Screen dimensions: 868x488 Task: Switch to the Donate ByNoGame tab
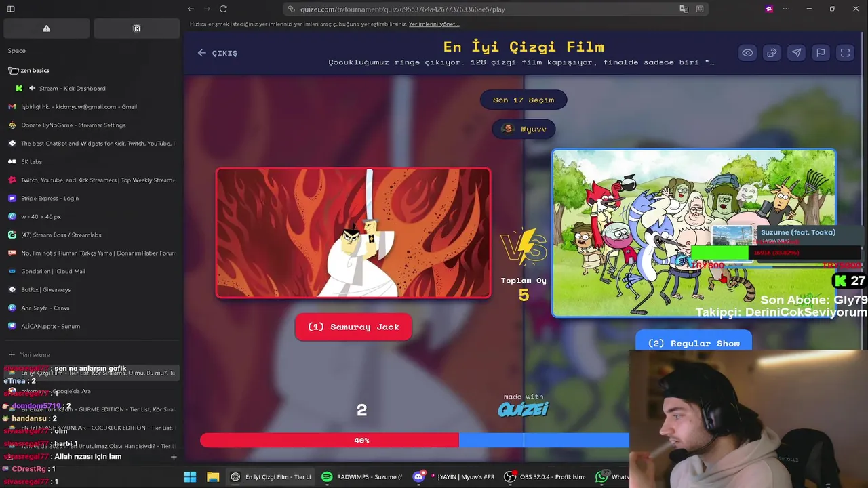(x=91, y=125)
